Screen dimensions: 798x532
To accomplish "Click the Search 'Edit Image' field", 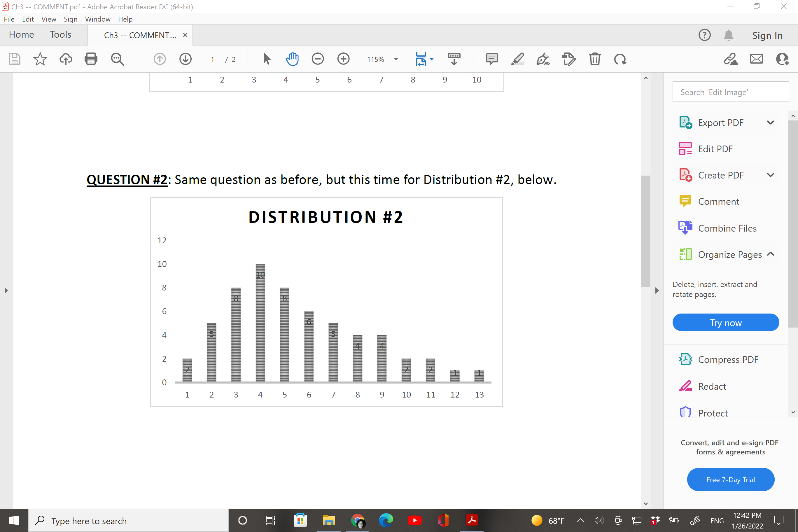I will [730, 92].
